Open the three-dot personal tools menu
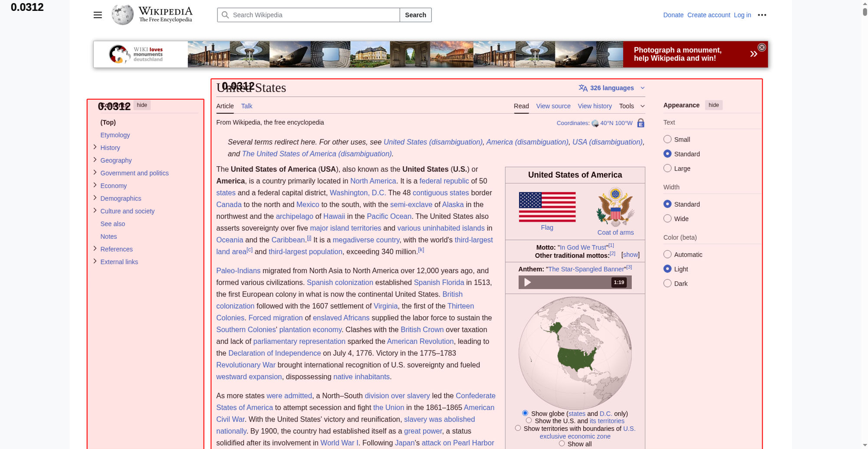The height and width of the screenshot is (449, 868). coord(762,15)
